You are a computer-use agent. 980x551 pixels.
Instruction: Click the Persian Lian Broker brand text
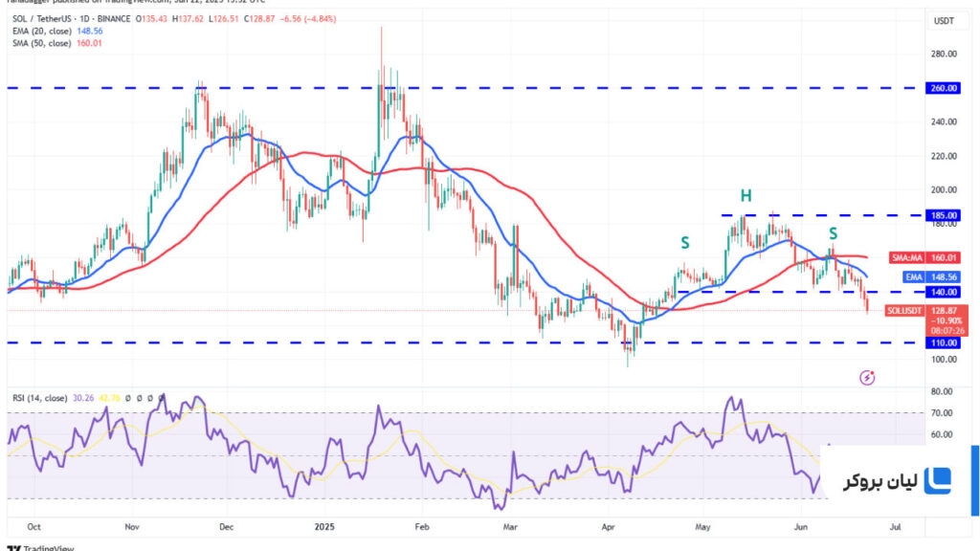(880, 482)
